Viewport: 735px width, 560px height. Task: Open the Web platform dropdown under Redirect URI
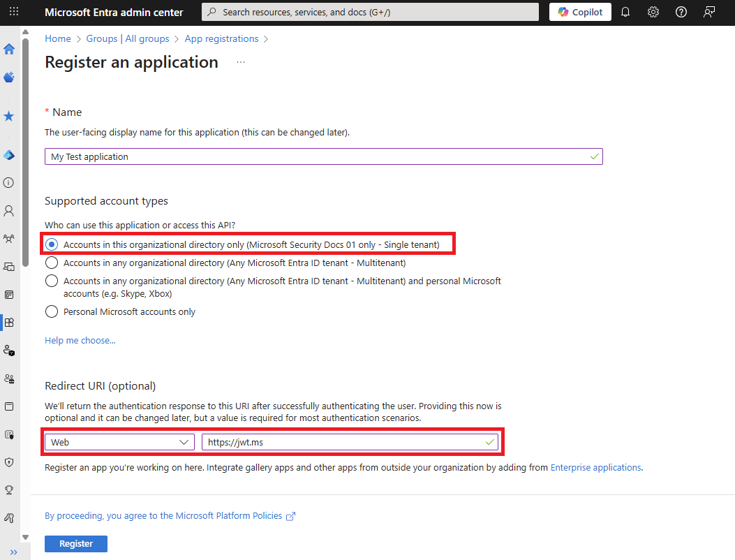click(119, 441)
